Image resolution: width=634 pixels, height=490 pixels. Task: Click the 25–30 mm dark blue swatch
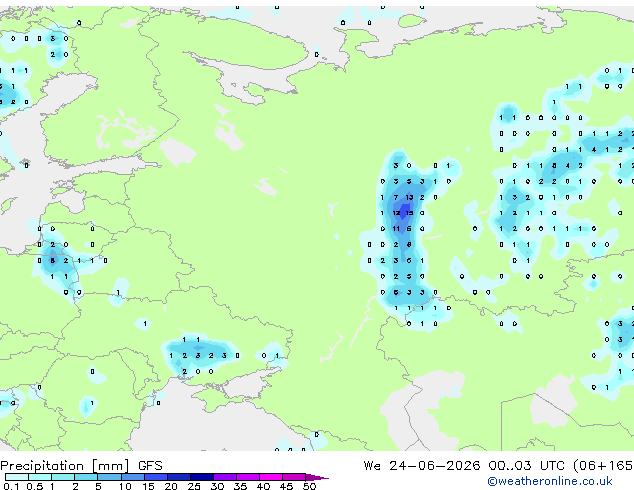[x=202, y=477]
